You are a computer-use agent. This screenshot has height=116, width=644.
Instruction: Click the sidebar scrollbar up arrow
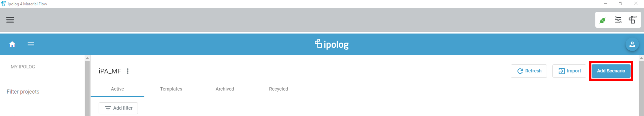87,58
